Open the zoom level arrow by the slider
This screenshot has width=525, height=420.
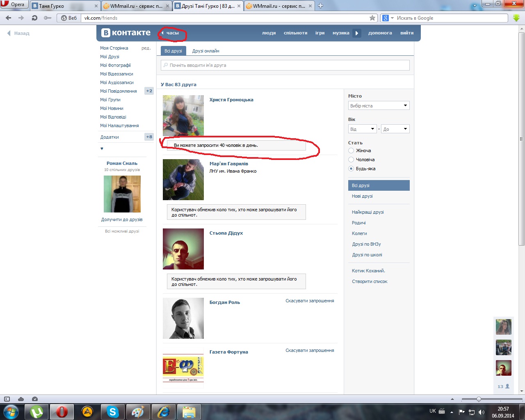(452, 399)
